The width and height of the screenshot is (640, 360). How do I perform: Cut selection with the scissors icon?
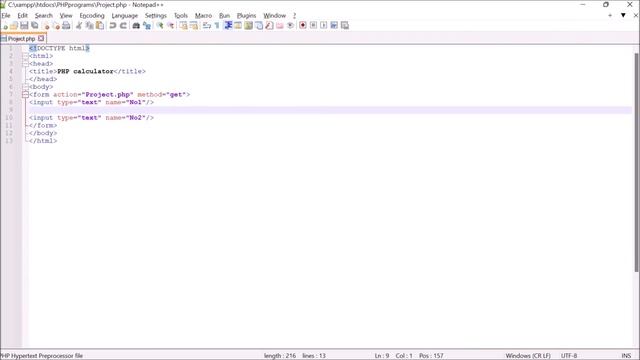[x=79, y=26]
